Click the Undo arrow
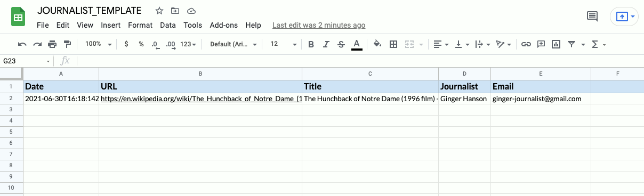The image size is (644, 196). point(22,44)
